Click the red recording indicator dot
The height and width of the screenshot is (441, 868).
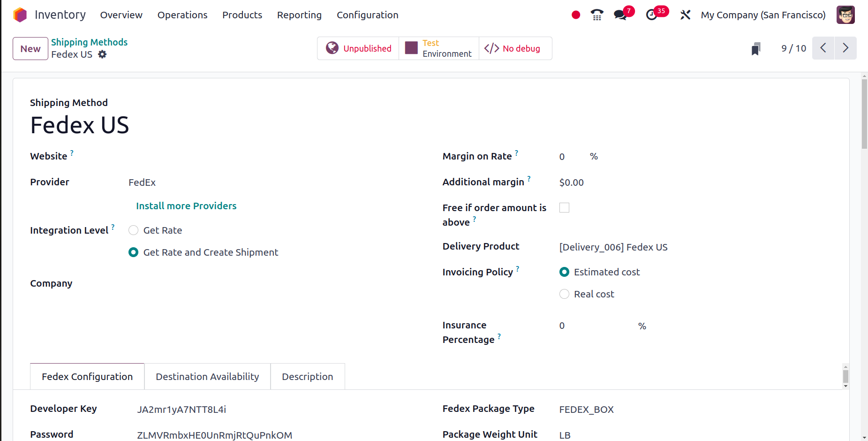(x=576, y=15)
